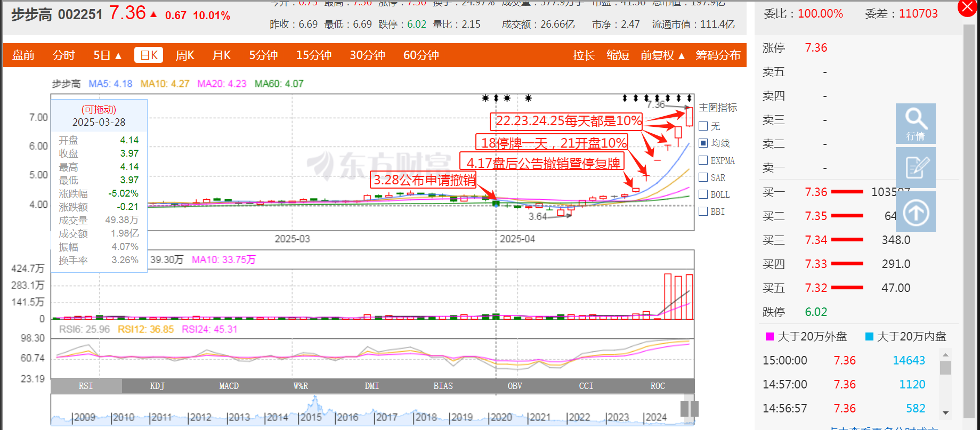Select the 周K tab

click(185, 55)
